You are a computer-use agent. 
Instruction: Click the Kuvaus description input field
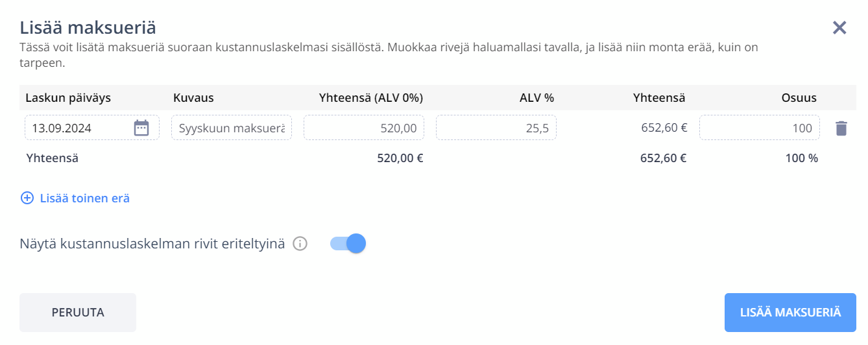(x=232, y=128)
